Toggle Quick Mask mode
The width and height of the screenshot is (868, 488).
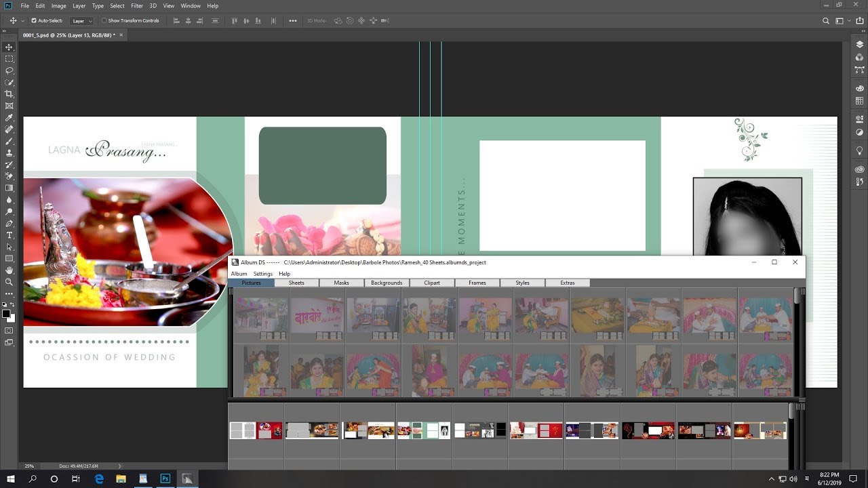point(9,331)
